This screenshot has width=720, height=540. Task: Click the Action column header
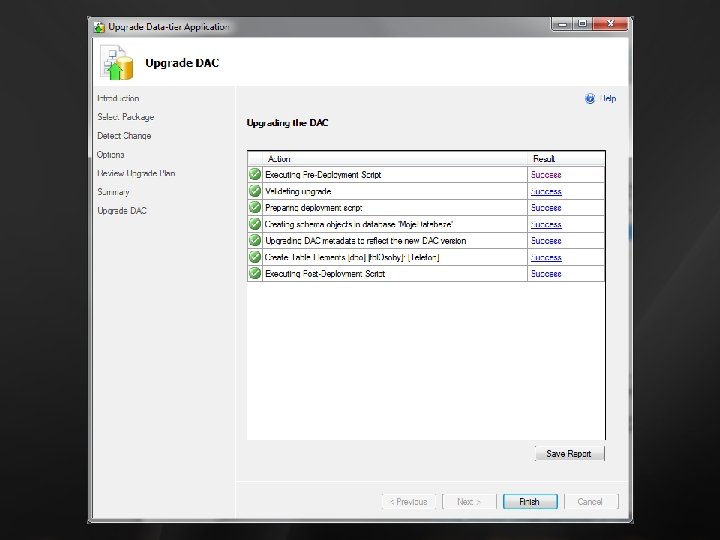[x=394, y=159]
